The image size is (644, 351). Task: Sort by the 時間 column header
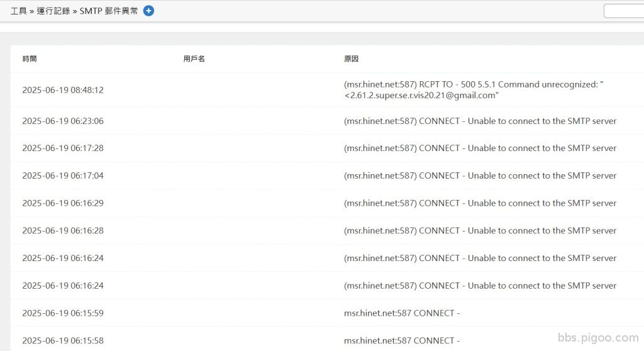tap(30, 58)
